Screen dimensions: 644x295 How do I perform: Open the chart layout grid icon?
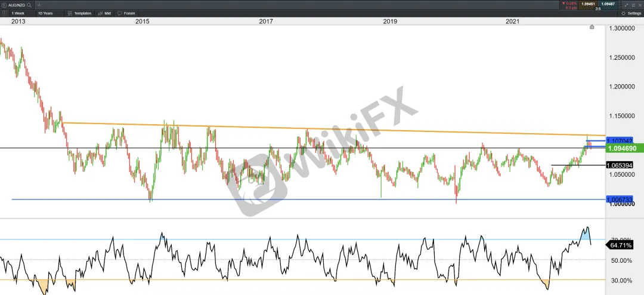click(x=5, y=13)
